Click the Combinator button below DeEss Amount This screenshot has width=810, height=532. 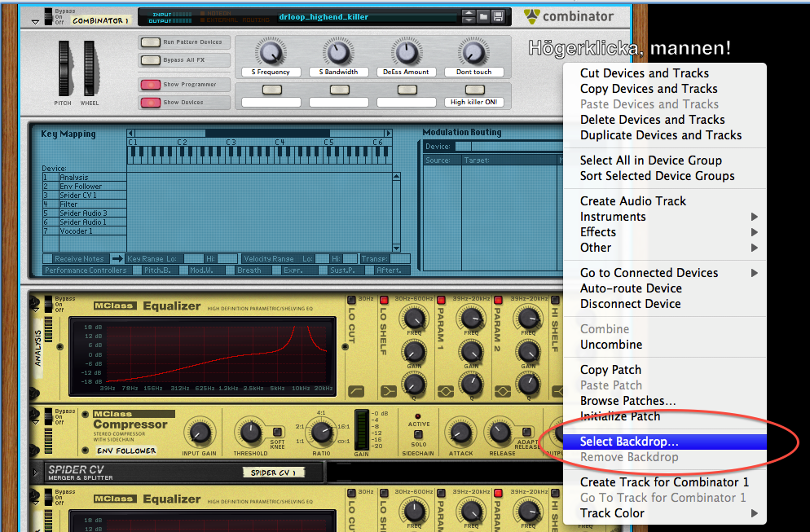(x=407, y=90)
